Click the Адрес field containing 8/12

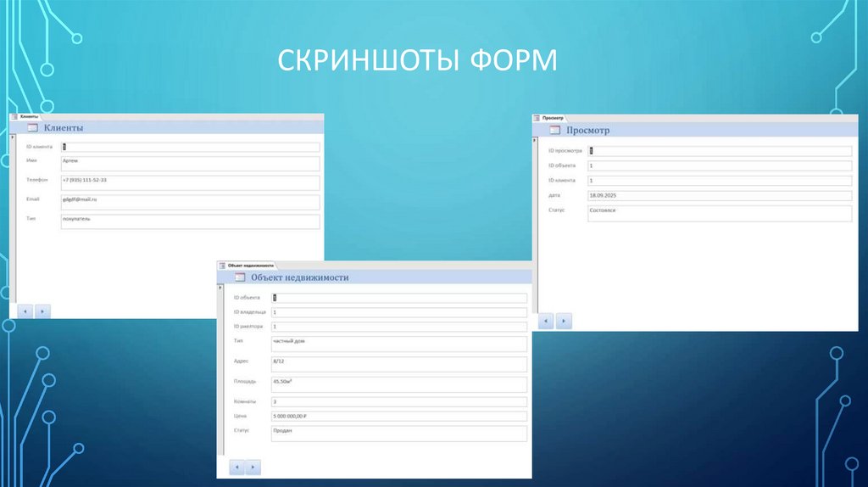point(399,364)
